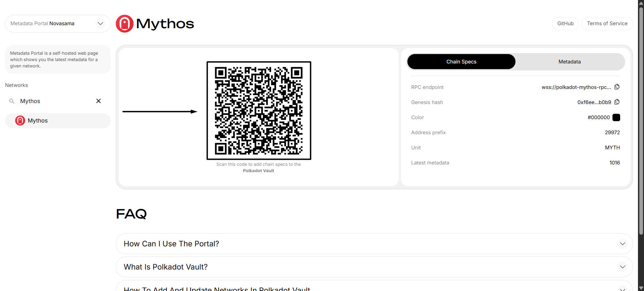
Task: Select the Chain Specs tab
Action: tap(461, 62)
